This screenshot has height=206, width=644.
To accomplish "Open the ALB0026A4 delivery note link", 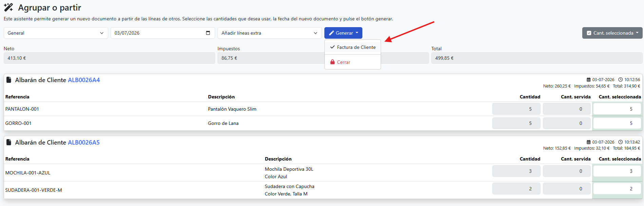I will click(x=84, y=80).
